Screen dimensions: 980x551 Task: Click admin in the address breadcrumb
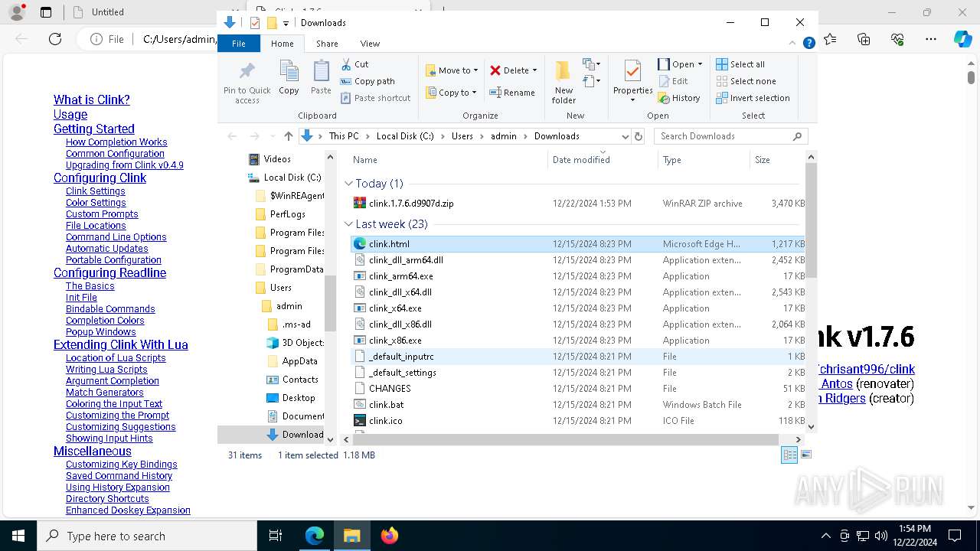[x=504, y=136]
